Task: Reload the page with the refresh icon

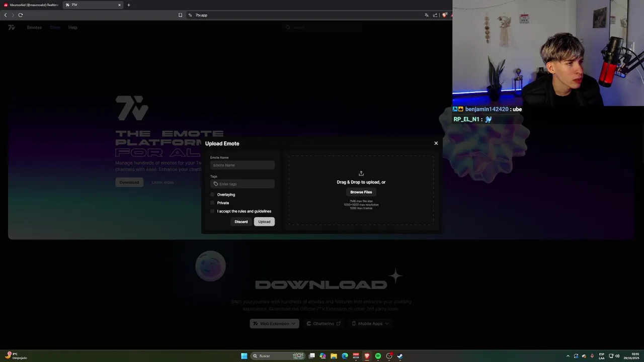Action: coord(21,15)
